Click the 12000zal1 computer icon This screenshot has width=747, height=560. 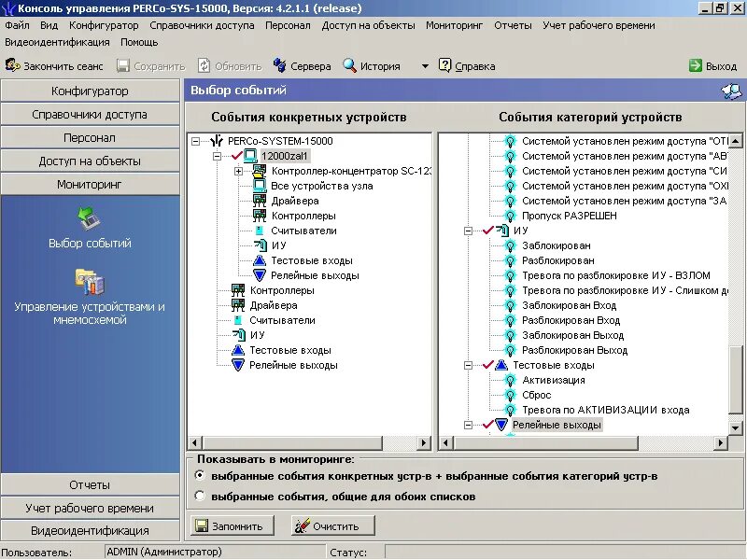click(x=250, y=156)
